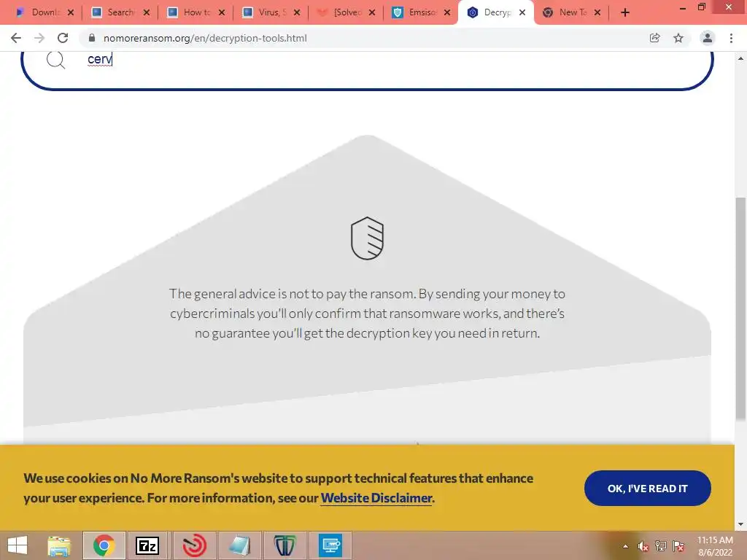Click the address bar URL

(x=205, y=38)
